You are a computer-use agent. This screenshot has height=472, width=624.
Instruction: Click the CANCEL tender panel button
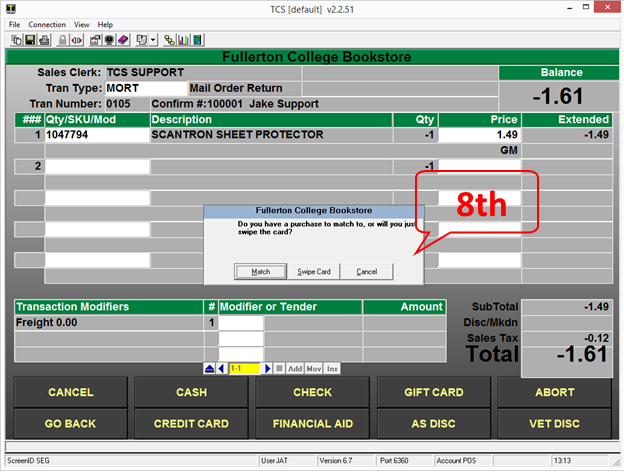pos(71,392)
